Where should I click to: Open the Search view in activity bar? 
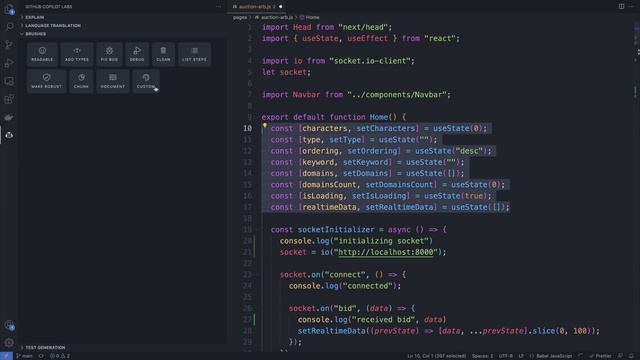[x=9, y=27]
